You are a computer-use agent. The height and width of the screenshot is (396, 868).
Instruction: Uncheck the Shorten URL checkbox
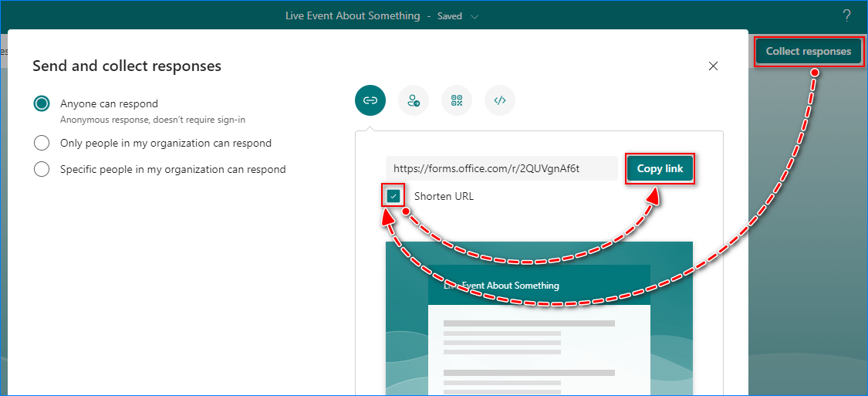pos(393,196)
